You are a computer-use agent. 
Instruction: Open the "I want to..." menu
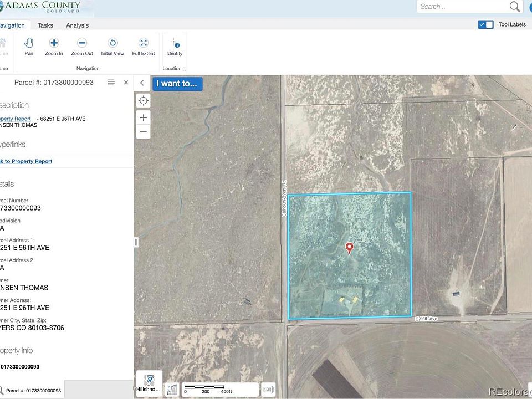click(177, 84)
